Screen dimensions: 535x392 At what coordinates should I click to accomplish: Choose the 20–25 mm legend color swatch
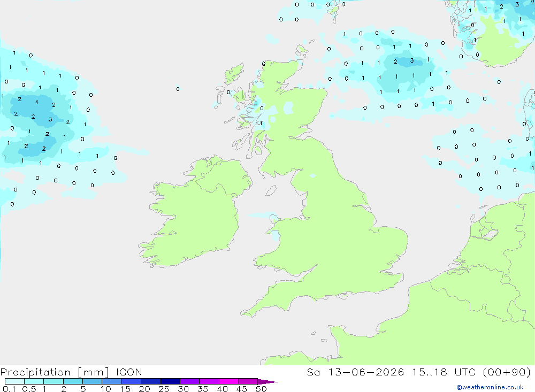tap(151, 381)
